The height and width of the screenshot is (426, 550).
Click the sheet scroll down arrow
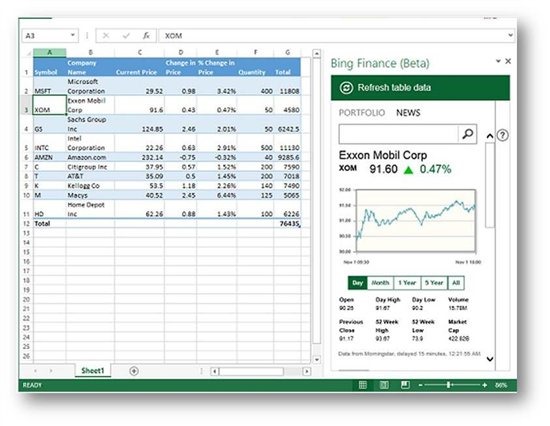(316, 360)
